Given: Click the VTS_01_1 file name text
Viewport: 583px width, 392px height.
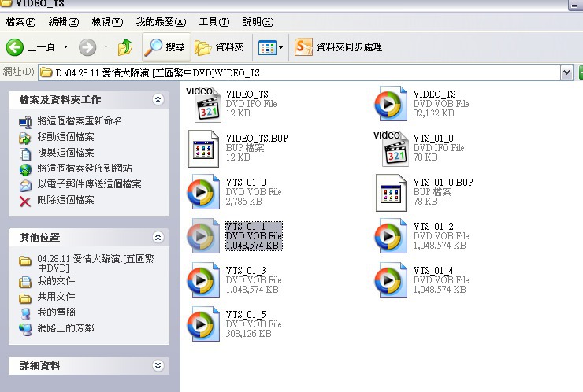Looking at the screenshot, I should (x=246, y=226).
